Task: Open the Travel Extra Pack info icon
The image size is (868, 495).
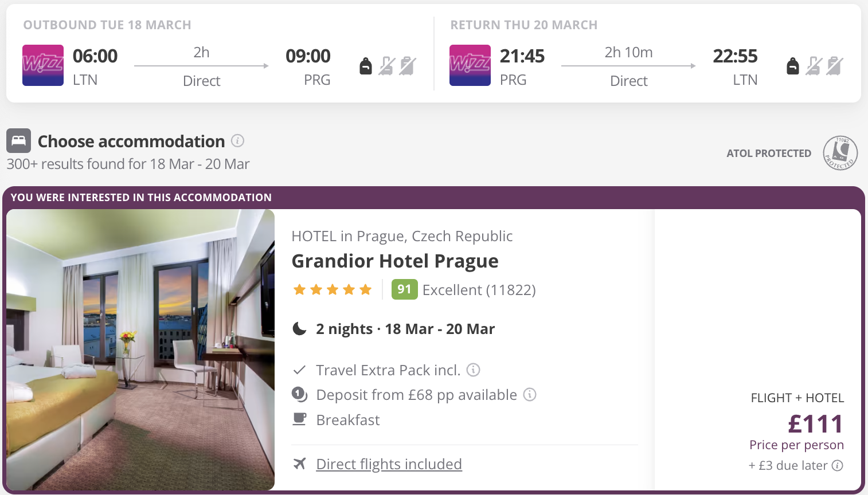Action: coord(474,370)
